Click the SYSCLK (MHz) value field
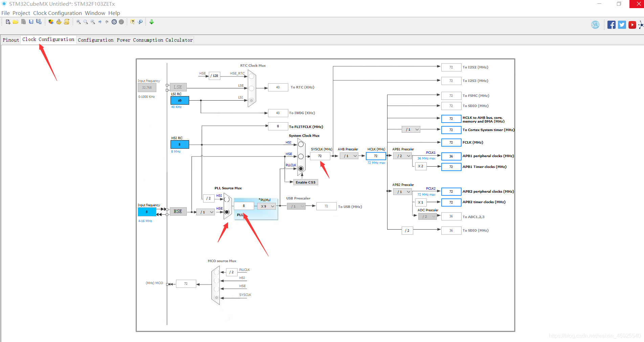The image size is (644, 342). tap(320, 156)
